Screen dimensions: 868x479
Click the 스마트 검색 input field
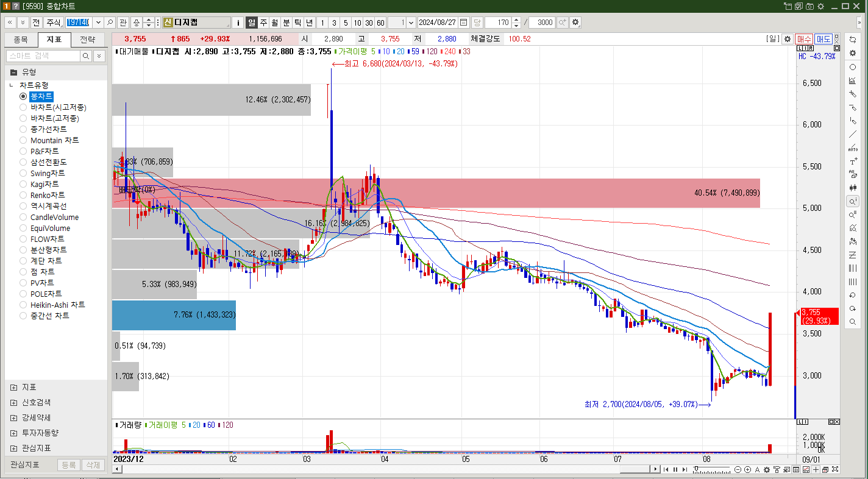click(43, 55)
